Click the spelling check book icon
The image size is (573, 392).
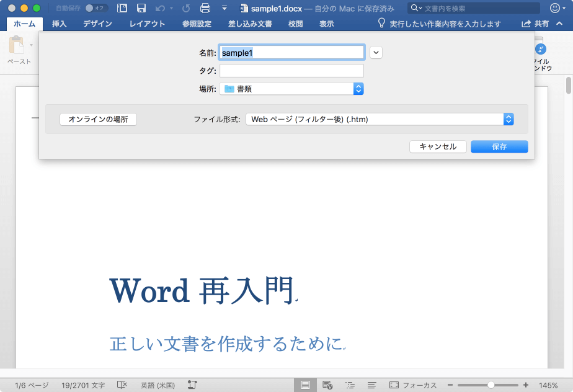(x=122, y=385)
